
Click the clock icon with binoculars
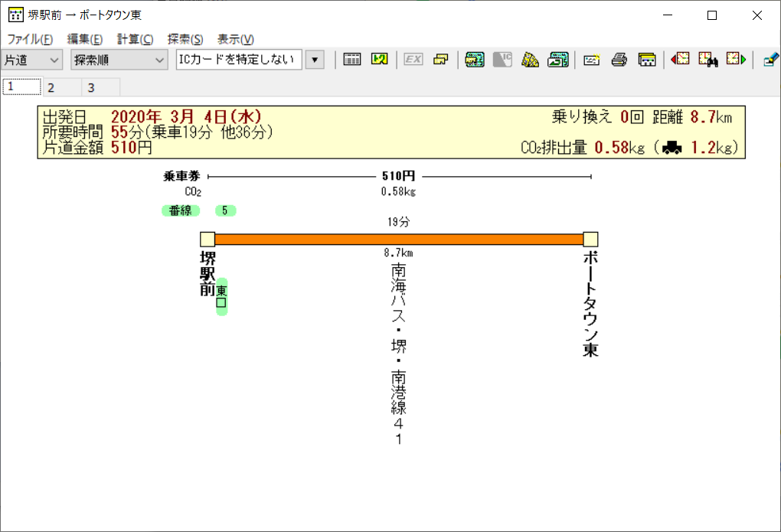pos(707,59)
